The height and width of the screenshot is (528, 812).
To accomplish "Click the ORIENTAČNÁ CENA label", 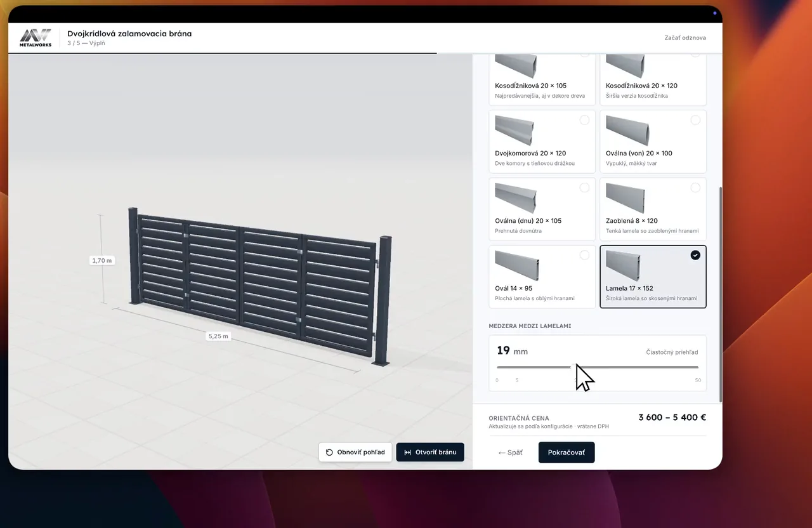I will click(x=519, y=418).
